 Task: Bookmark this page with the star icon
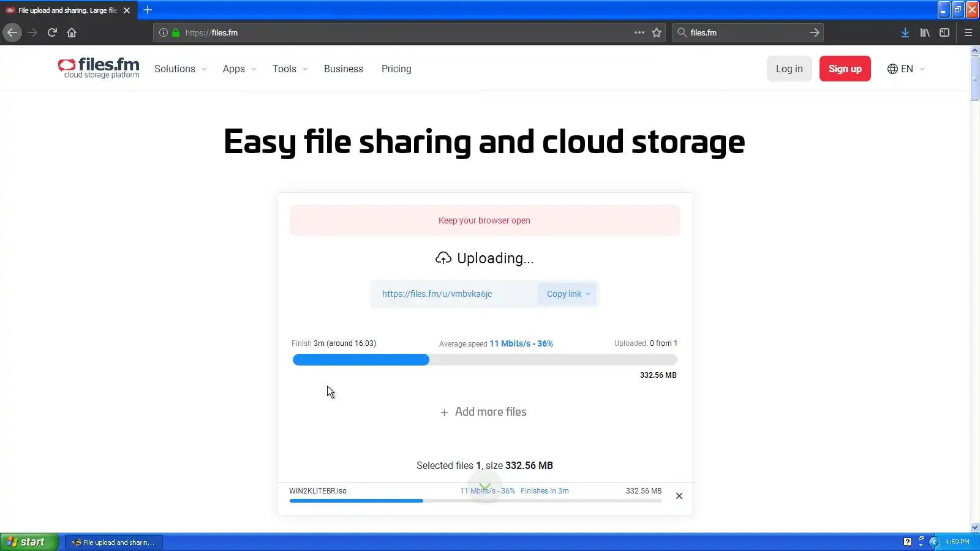coord(657,32)
